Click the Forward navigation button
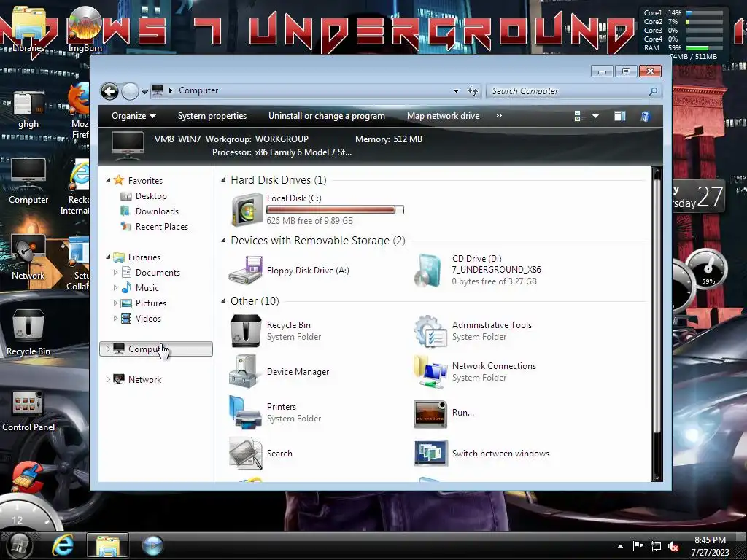Viewport: 747px width, 560px height. (130, 91)
